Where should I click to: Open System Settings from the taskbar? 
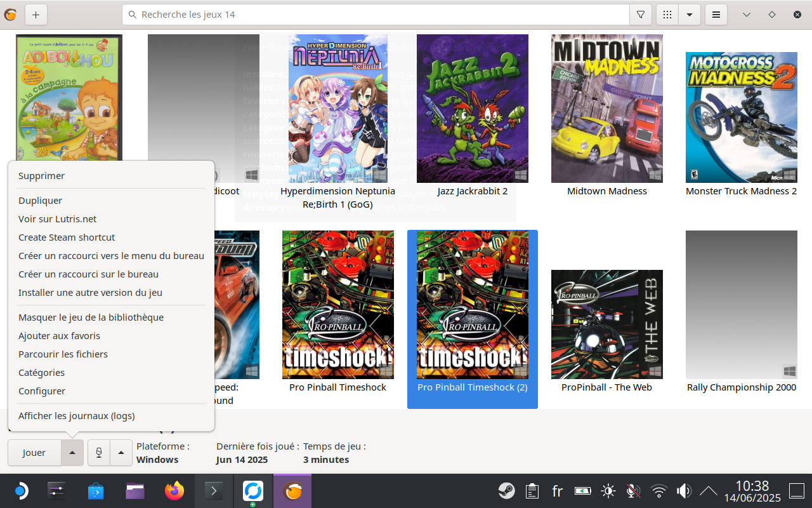(x=57, y=491)
